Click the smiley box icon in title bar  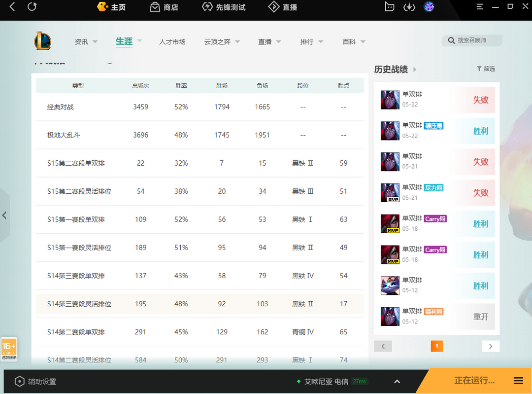(389, 7)
